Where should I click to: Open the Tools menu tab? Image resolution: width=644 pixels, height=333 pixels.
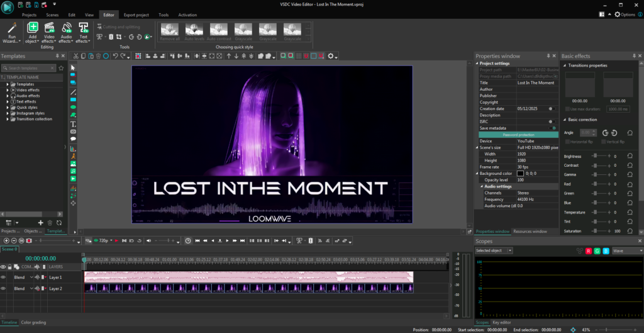[164, 15]
